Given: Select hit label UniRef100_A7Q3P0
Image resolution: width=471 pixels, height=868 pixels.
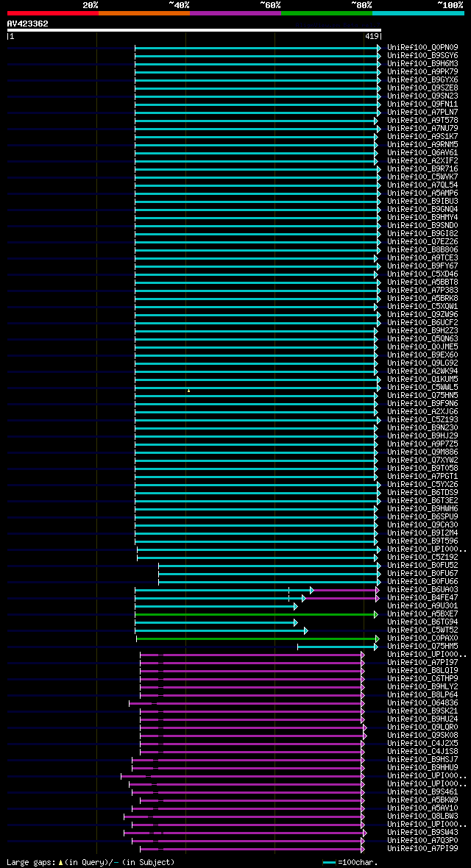Looking at the screenshot, I should tap(422, 841).
